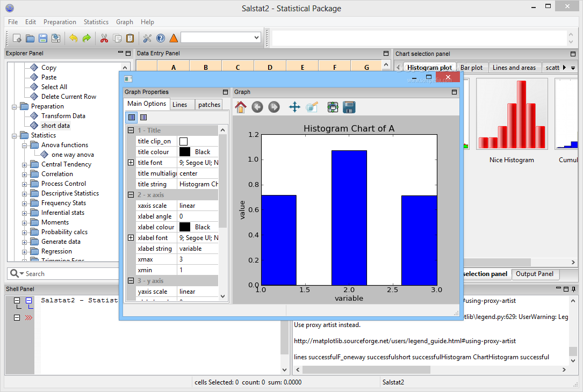583x392 pixels.
Task: Maximize the Graph Properties pane
Action: coord(225,92)
